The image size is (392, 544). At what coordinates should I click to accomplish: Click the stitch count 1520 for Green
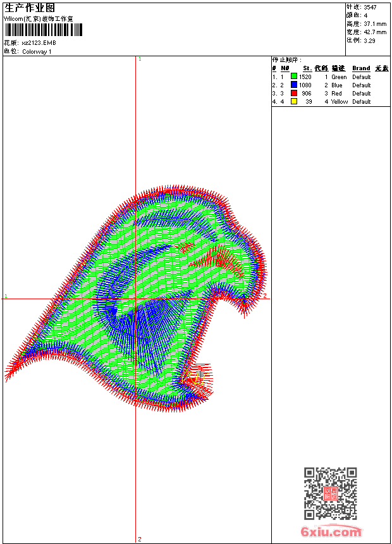point(305,77)
